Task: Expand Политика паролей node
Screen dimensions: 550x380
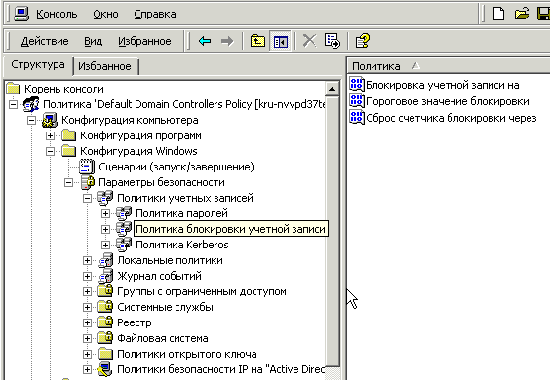Action: (x=105, y=213)
